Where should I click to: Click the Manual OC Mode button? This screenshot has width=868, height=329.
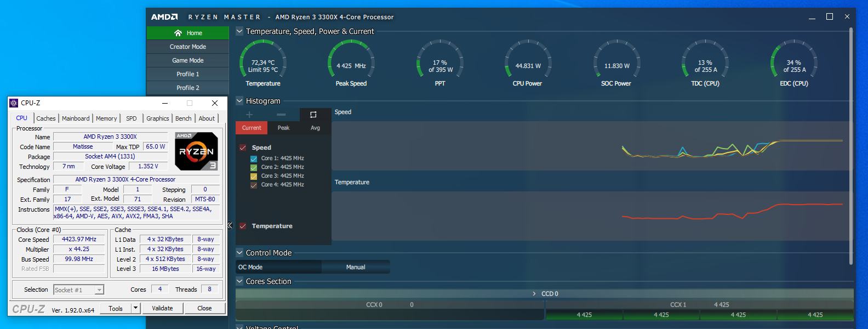356,267
